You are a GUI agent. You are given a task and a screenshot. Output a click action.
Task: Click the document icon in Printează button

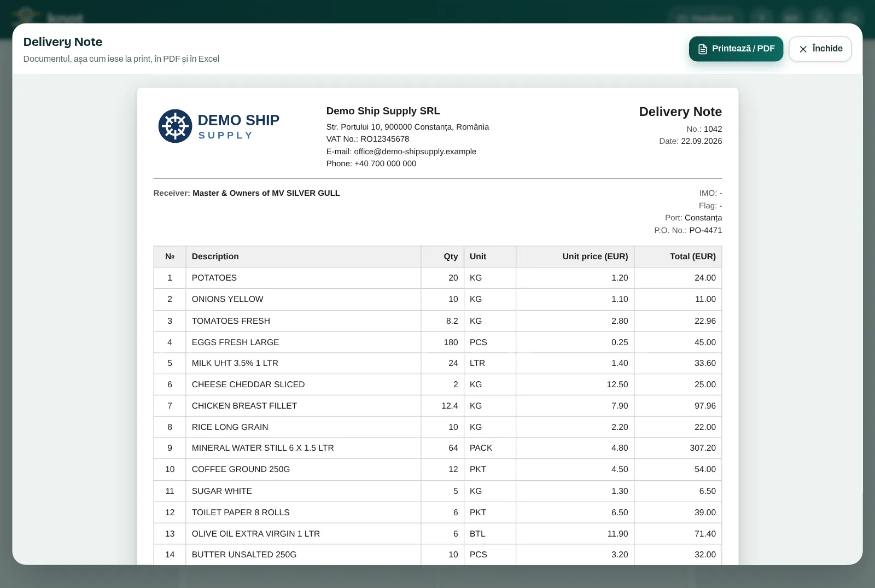pyautogui.click(x=703, y=49)
